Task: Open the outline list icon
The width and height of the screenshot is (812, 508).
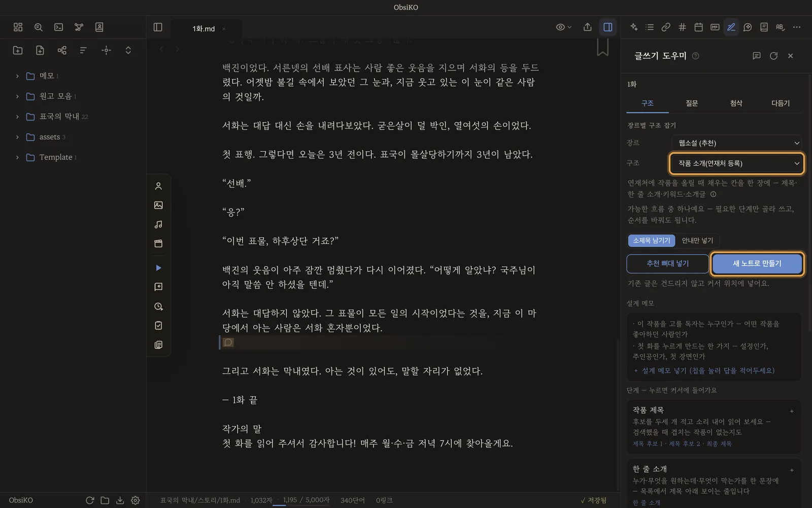Action: click(650, 27)
